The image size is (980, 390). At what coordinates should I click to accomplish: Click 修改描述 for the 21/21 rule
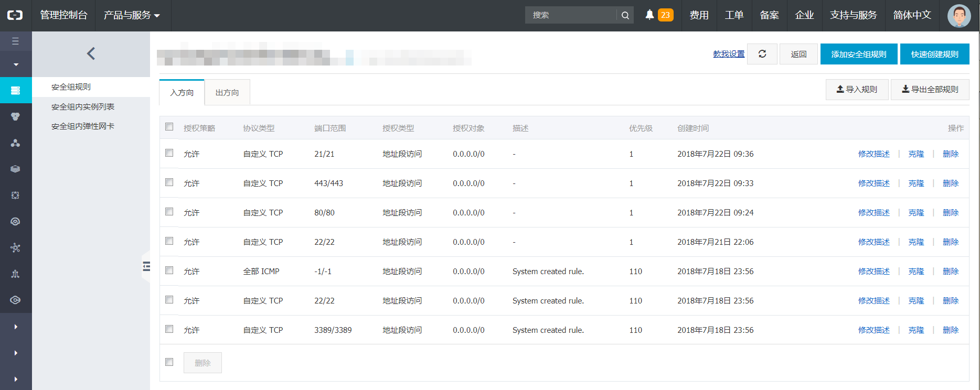point(874,154)
